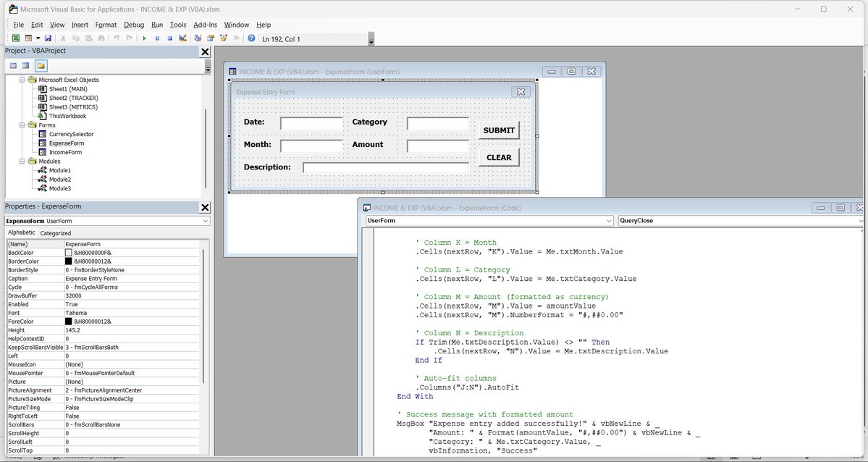868x462 pixels.
Task: Collapse Microsoft Excel Objects folder
Action: pyautogui.click(x=22, y=80)
